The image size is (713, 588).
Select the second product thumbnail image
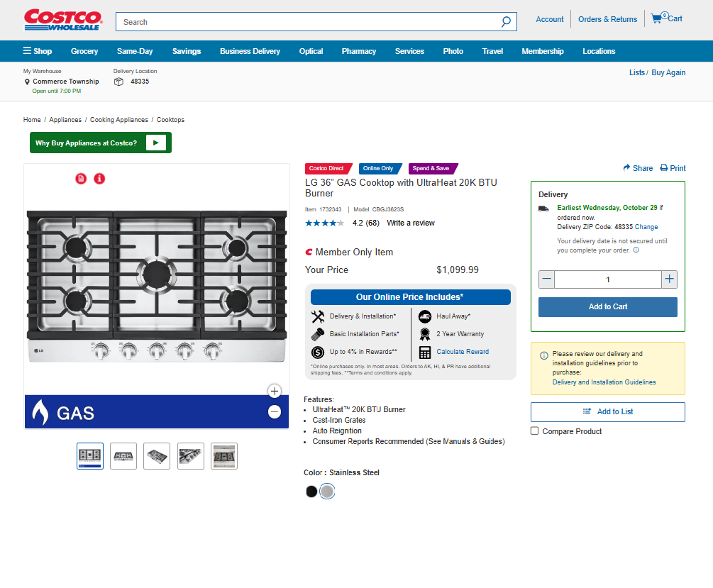click(x=123, y=456)
